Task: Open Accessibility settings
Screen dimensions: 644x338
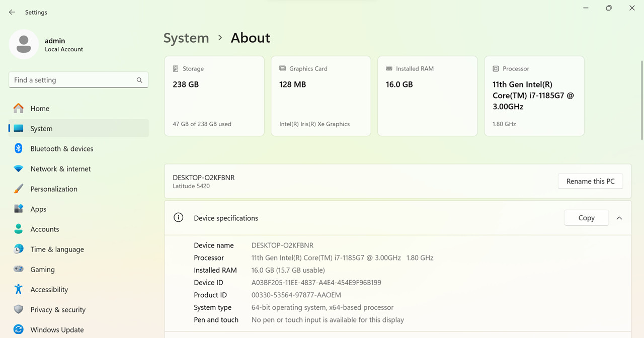Action: [x=78, y=289]
